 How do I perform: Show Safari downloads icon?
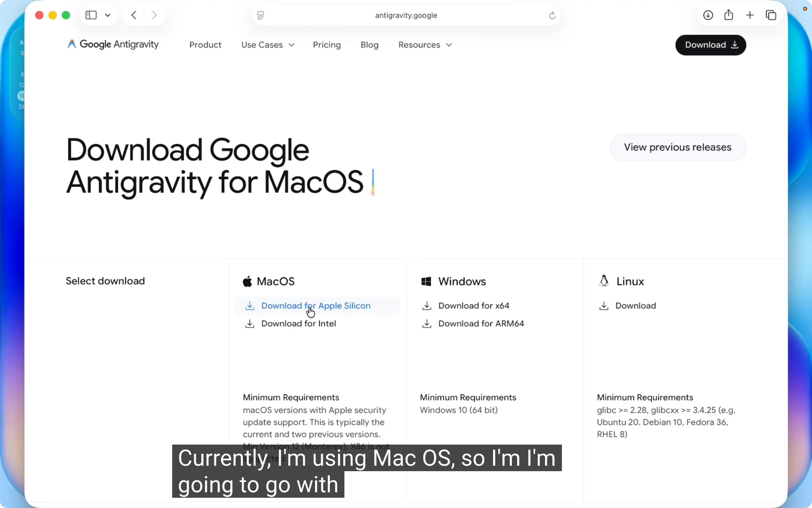click(708, 15)
